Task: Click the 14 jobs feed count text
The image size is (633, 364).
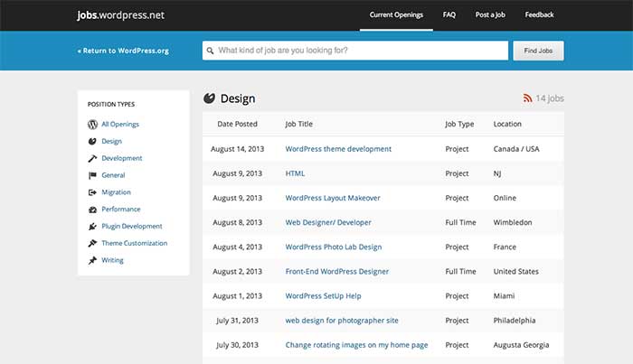Action: tap(550, 98)
